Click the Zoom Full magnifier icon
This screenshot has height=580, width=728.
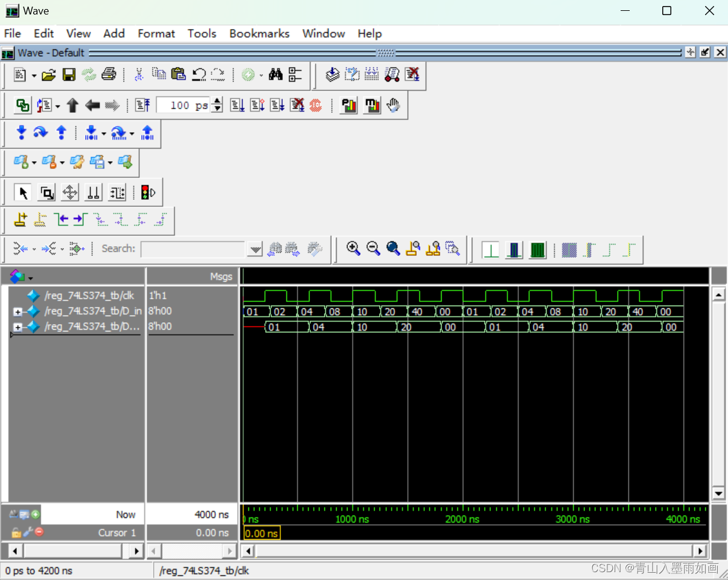pos(393,248)
